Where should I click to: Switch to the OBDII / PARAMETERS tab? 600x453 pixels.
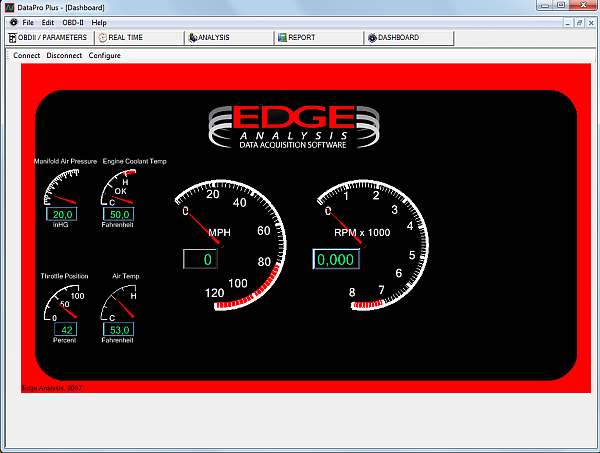click(49, 37)
